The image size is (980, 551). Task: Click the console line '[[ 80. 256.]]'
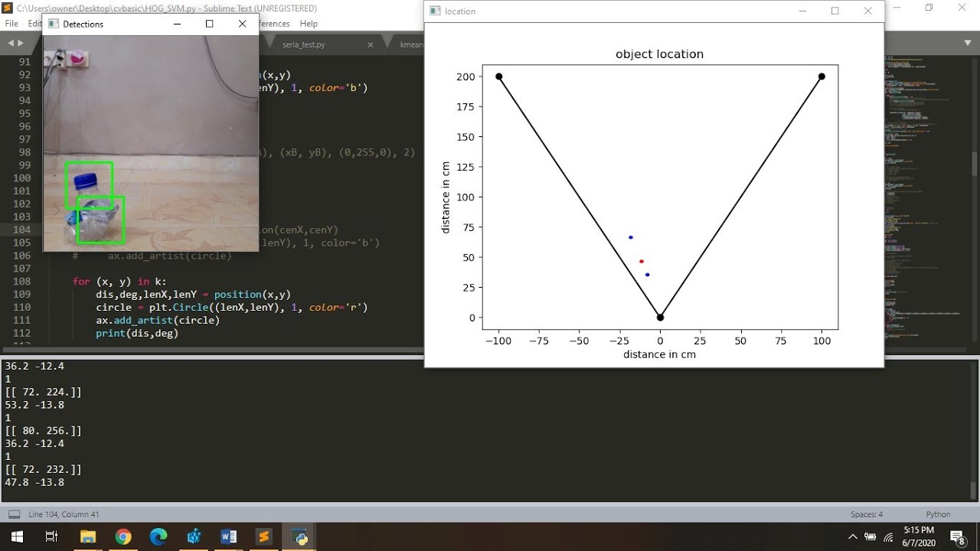[x=43, y=431]
